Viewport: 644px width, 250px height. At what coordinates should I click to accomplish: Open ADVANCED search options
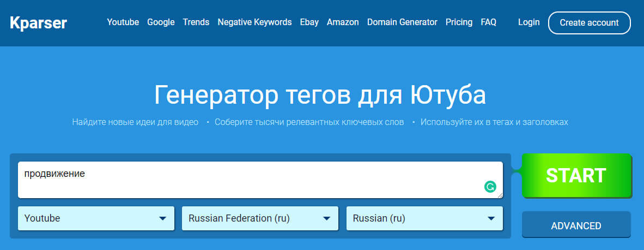pos(576,224)
